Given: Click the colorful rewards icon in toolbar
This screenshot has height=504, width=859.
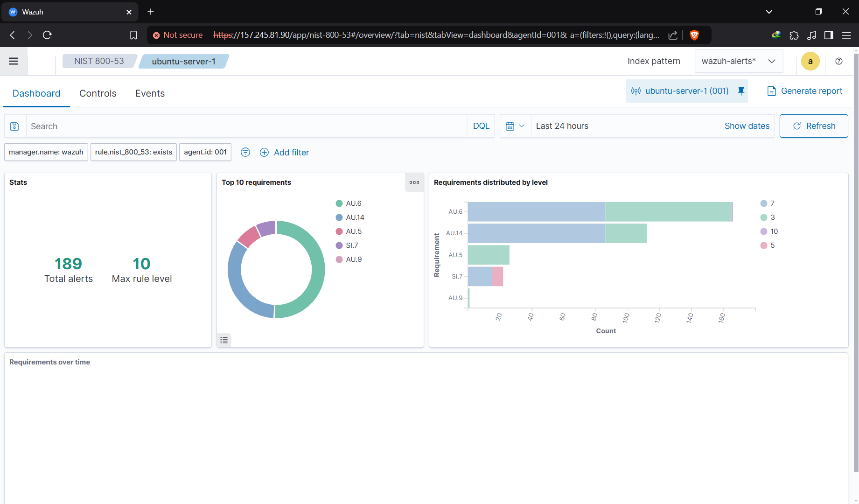Looking at the screenshot, I should coord(776,35).
